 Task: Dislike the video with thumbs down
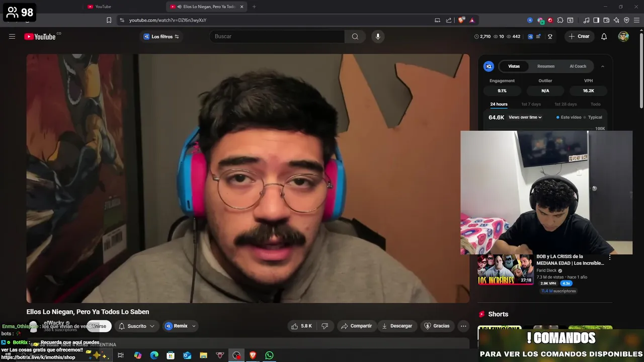pyautogui.click(x=325, y=326)
